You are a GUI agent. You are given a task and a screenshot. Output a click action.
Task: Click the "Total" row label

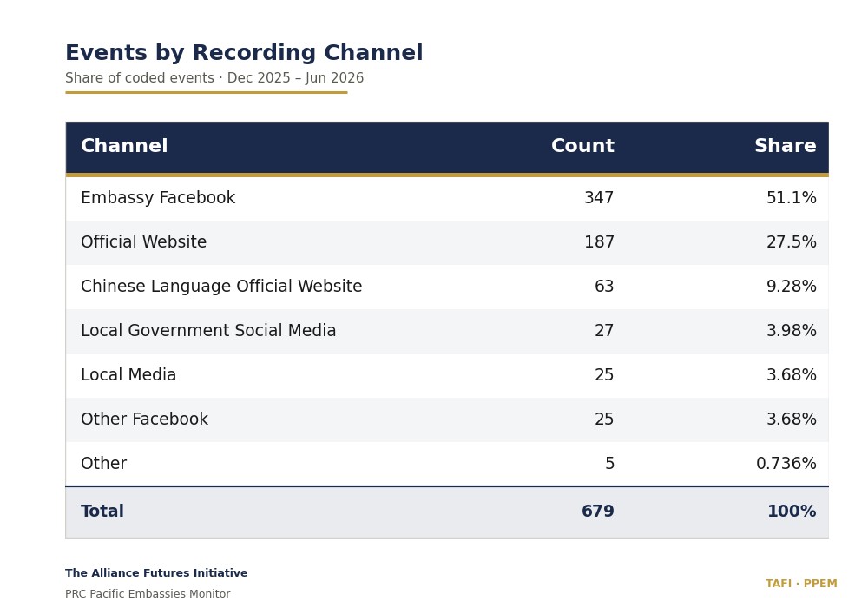pos(102,511)
